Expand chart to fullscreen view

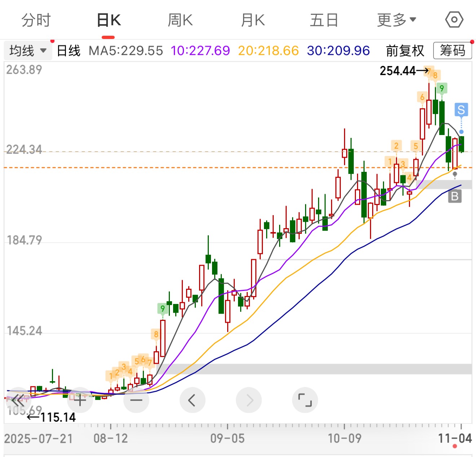[x=305, y=400]
